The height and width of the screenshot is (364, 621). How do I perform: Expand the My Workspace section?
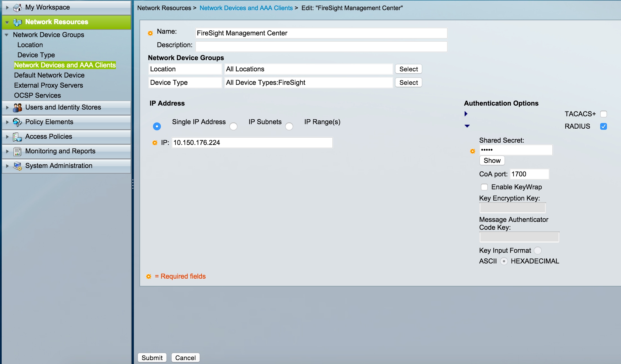click(7, 8)
